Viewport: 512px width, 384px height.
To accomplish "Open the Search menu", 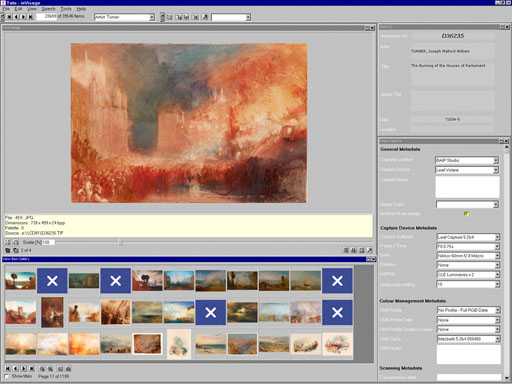I will coord(49,9).
